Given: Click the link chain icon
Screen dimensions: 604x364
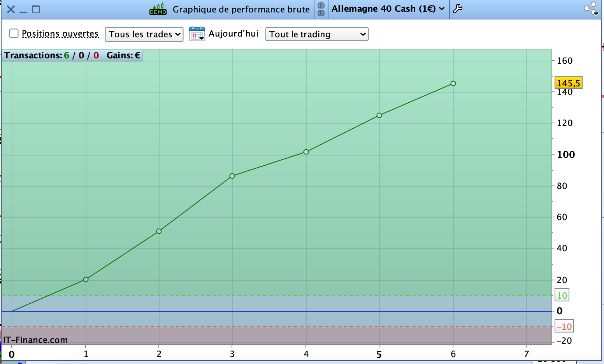Looking at the screenshot, I should (321, 9).
